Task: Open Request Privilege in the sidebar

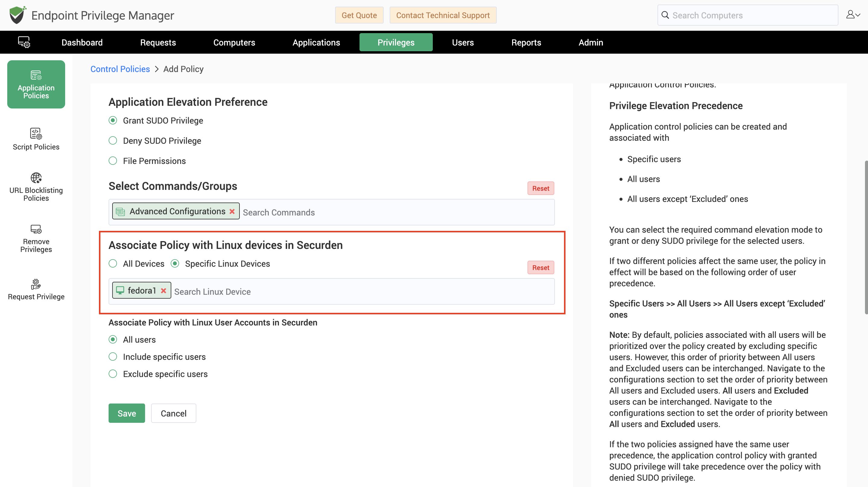Action: click(x=36, y=290)
